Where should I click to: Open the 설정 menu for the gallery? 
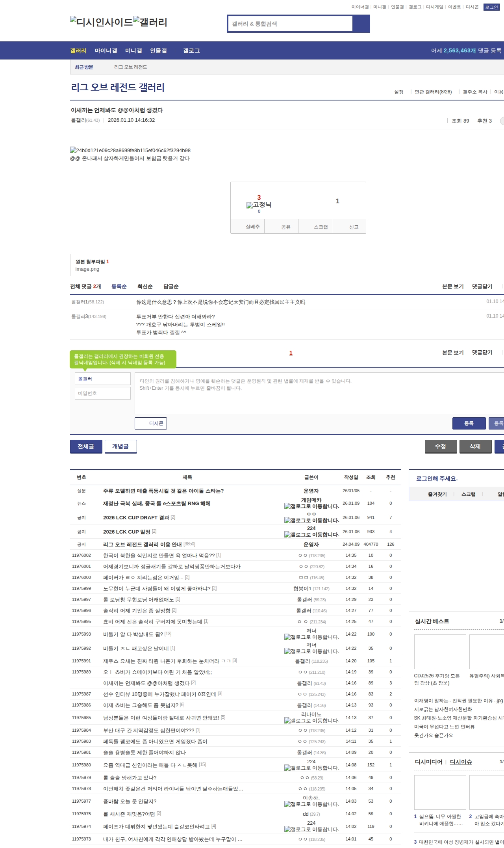click(x=398, y=92)
